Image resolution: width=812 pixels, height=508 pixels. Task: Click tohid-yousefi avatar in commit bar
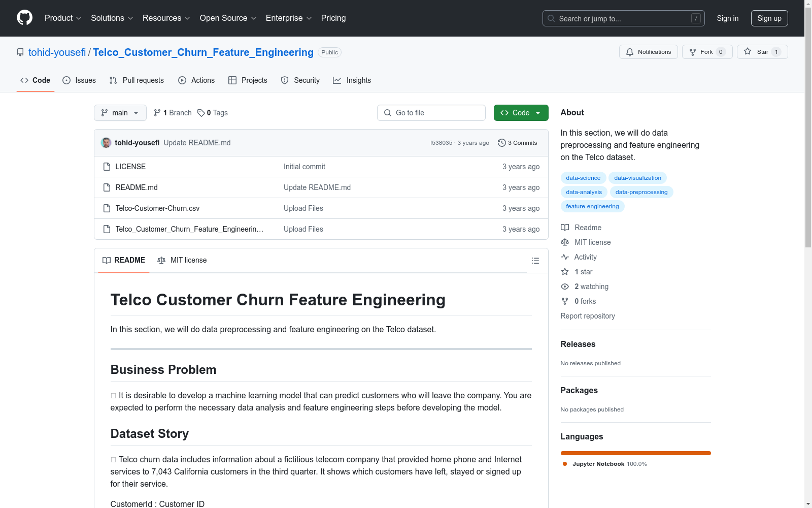(x=106, y=143)
